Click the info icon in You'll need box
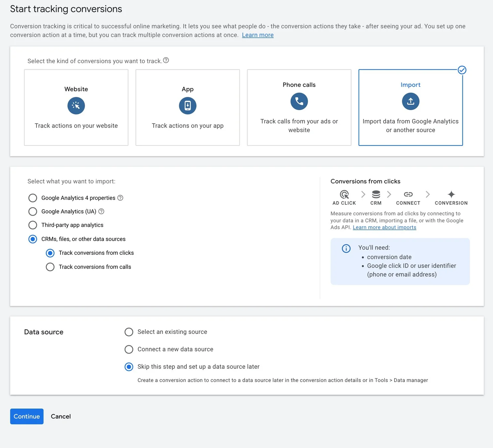Viewport: 493px width, 448px height. click(346, 248)
